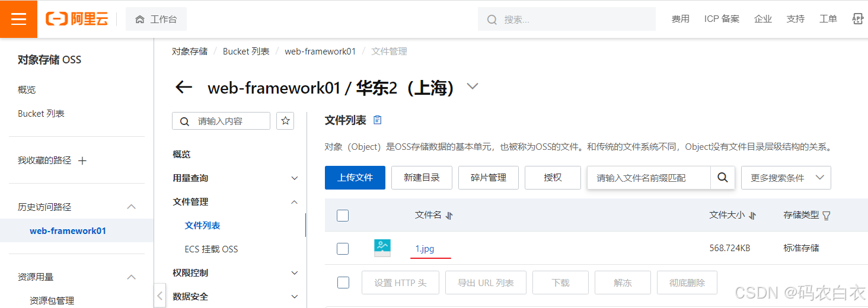Click the magnifier in 请输入内容 box
This screenshot has width=868, height=308.
(x=186, y=121)
